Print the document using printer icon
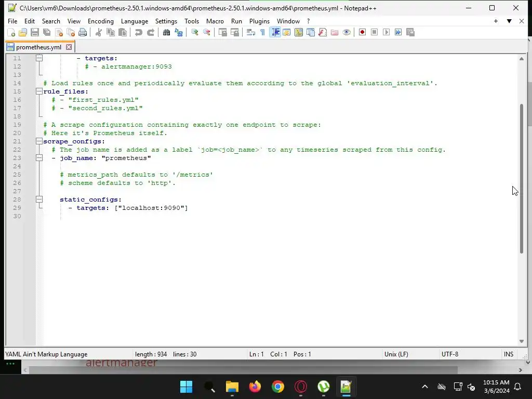This screenshot has width=532, height=399. point(83,32)
